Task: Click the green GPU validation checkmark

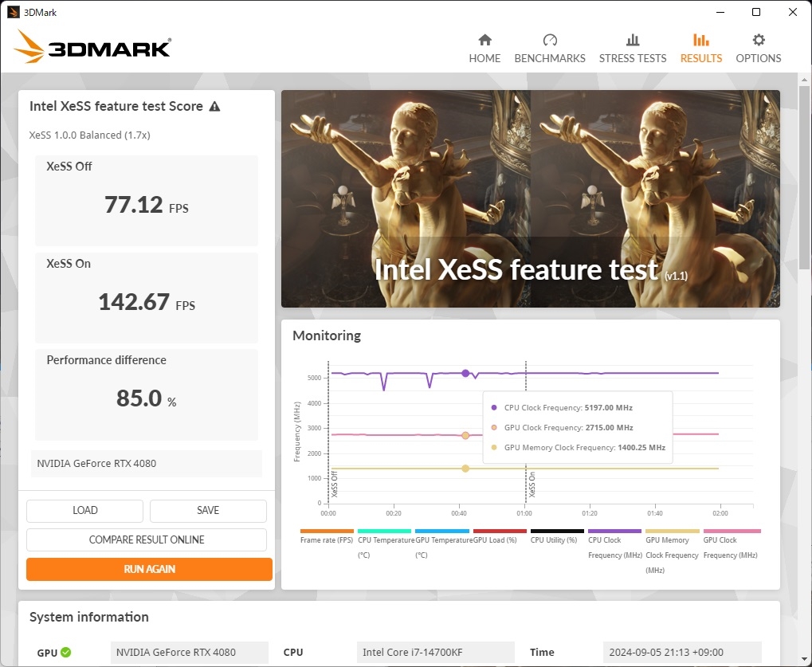Action: click(x=66, y=653)
